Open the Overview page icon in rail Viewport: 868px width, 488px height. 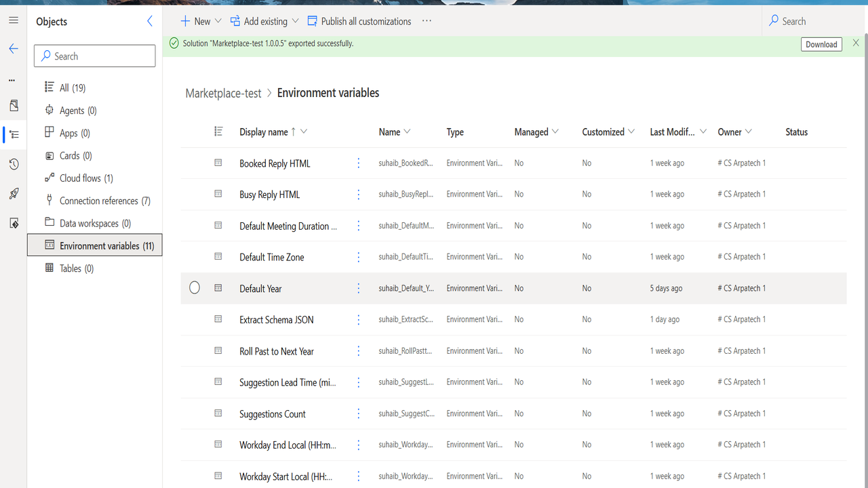coord(14,106)
